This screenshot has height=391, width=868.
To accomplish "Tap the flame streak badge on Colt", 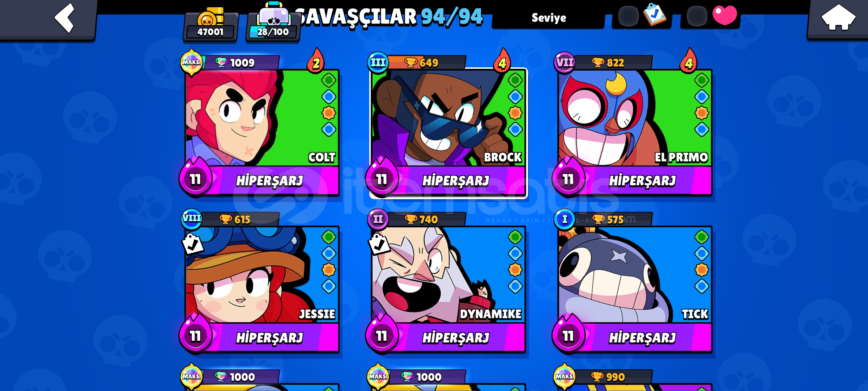I will 316,61.
